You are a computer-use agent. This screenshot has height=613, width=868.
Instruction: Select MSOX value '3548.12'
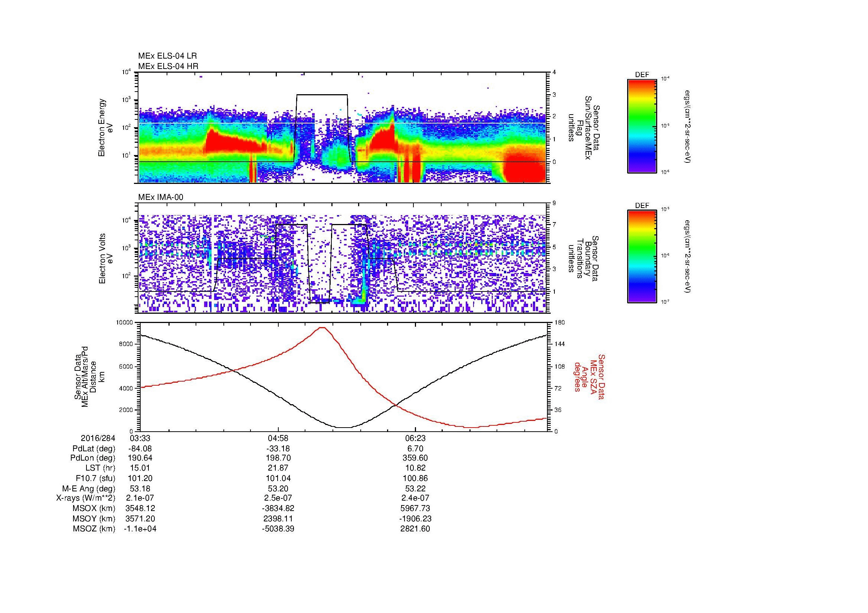[140, 508]
